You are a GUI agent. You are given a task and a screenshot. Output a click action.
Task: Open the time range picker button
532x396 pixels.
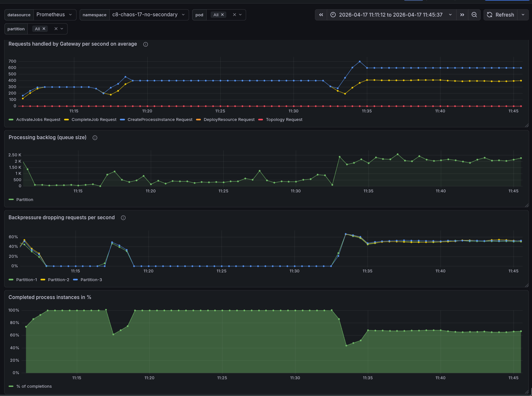(x=391, y=15)
